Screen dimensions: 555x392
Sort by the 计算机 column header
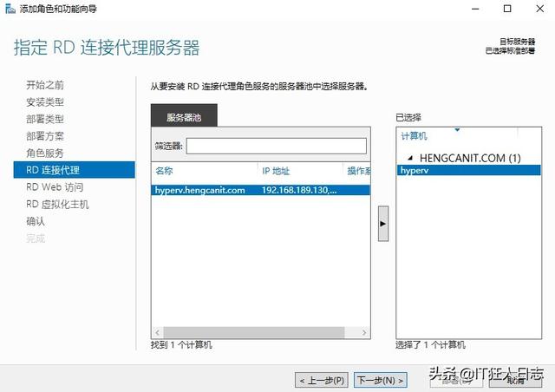pos(415,136)
